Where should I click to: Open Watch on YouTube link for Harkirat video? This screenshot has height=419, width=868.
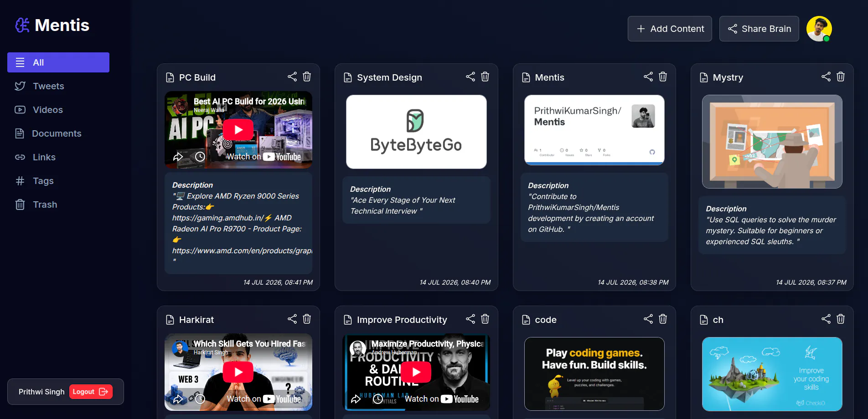(x=264, y=399)
